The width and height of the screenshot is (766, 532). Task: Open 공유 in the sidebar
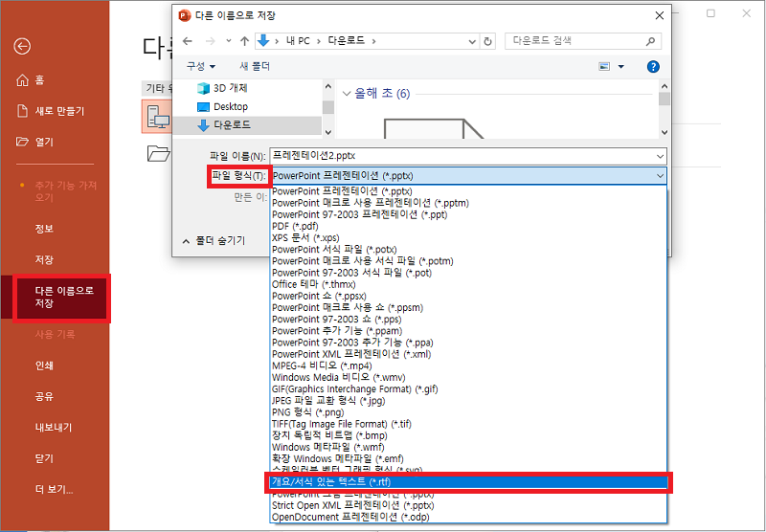(44, 396)
